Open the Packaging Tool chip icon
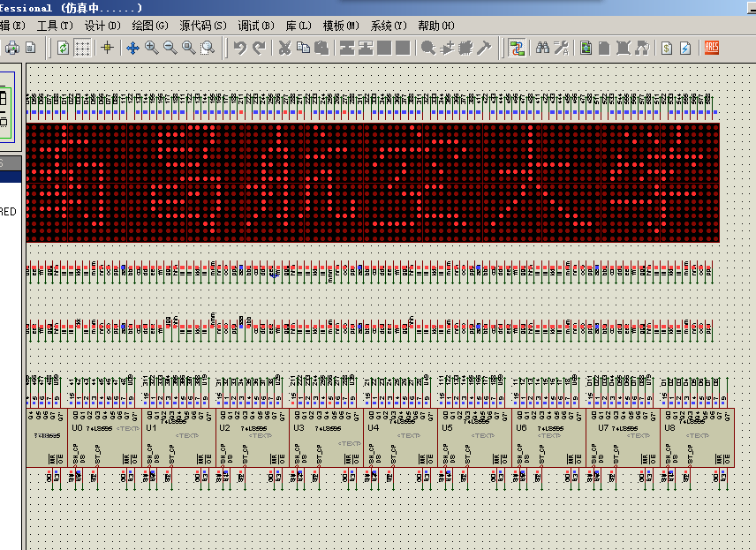Viewport: 756px width, 550px height. 465,48
